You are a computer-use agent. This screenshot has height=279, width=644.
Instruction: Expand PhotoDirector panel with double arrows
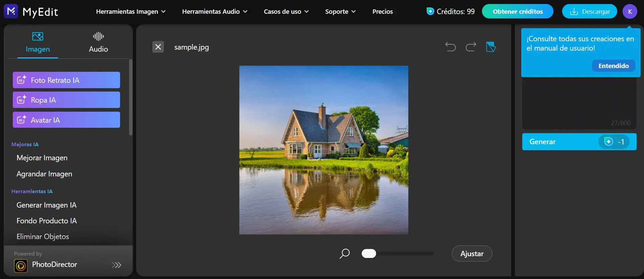point(116,265)
